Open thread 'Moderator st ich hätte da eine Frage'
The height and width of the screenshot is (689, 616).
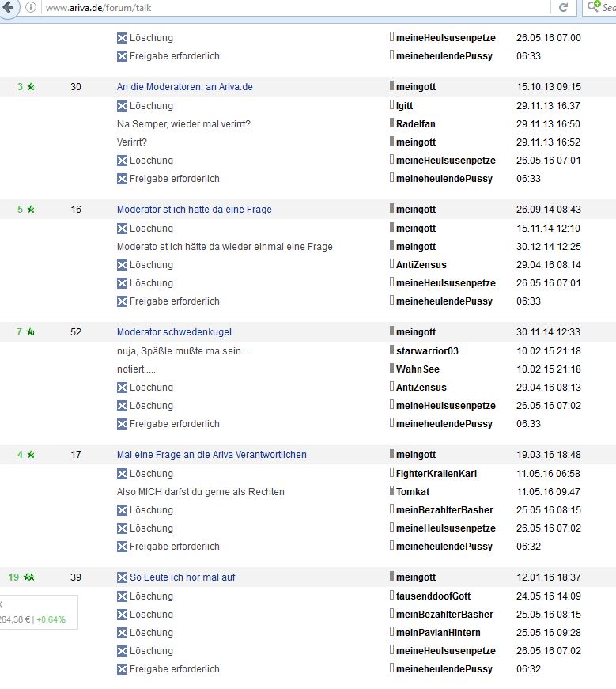tap(194, 210)
